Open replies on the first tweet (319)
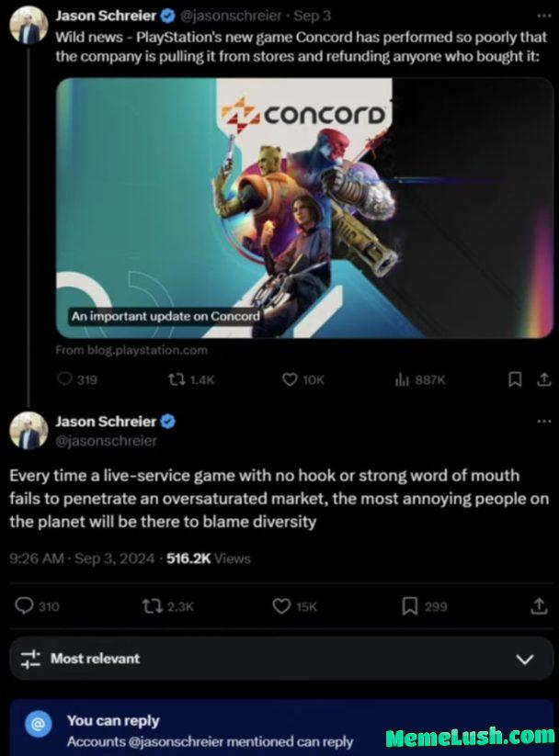 click(76, 380)
